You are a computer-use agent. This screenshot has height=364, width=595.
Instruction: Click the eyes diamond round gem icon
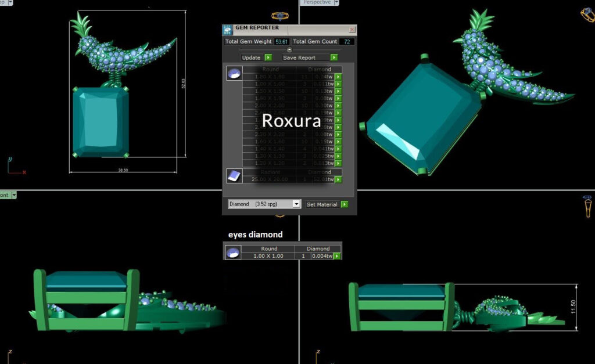tap(233, 253)
